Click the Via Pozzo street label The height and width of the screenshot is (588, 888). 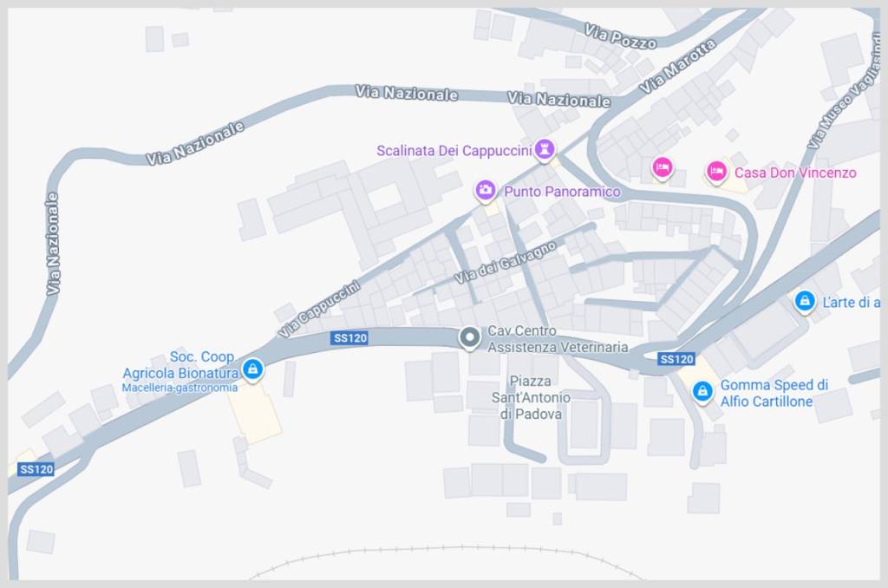(621, 36)
